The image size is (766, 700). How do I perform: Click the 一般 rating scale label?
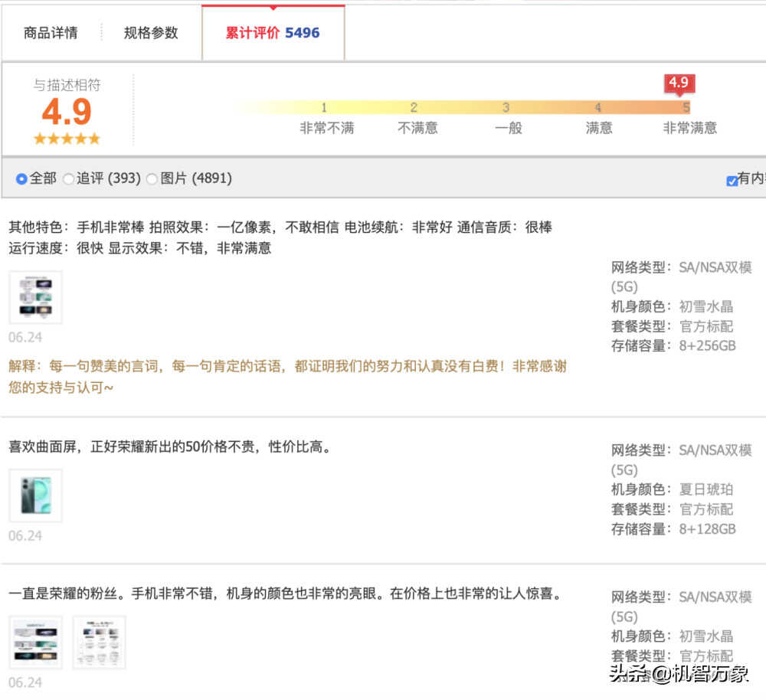coord(508,128)
